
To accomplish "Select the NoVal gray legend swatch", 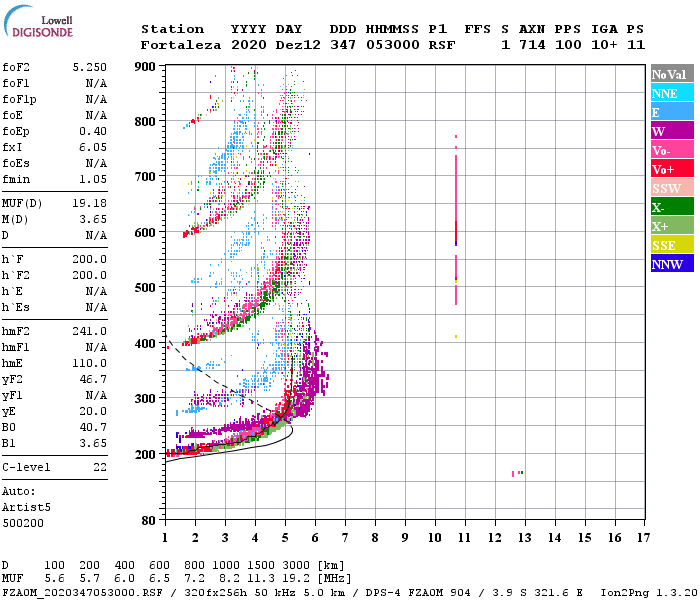I will click(x=672, y=74).
